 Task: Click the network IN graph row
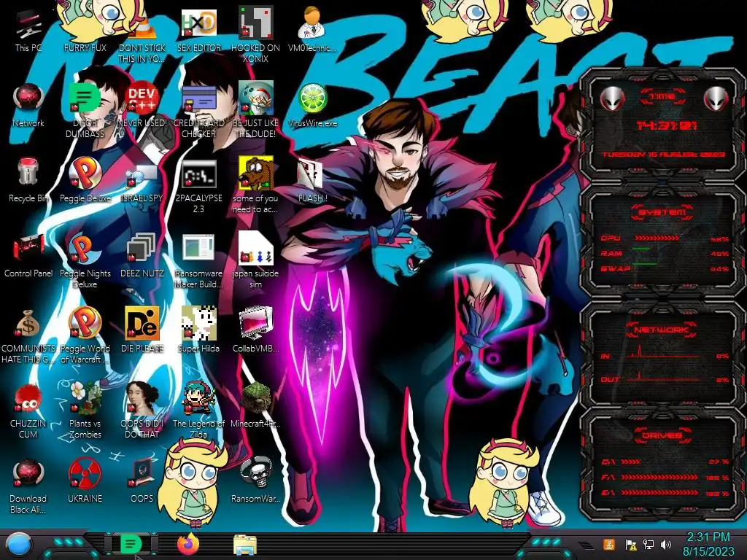pyautogui.click(x=665, y=354)
